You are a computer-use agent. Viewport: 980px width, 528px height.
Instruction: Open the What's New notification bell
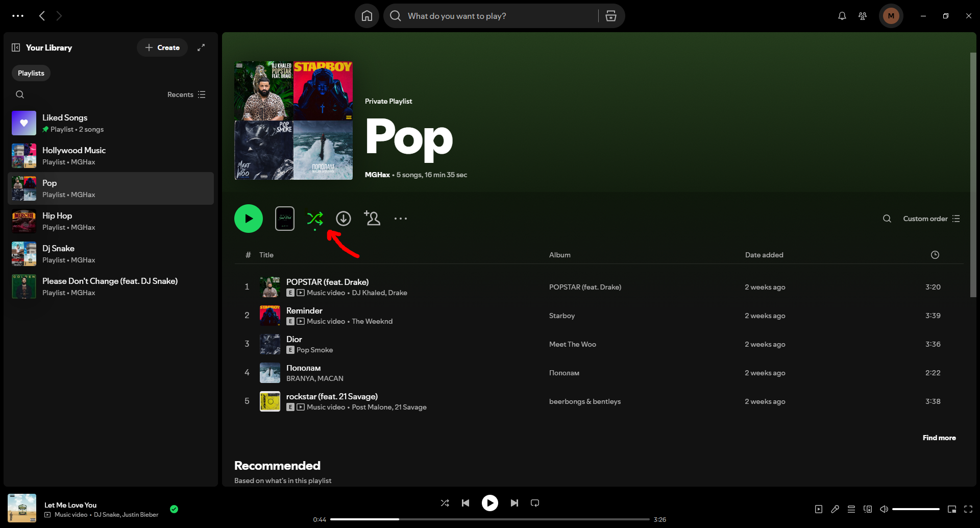tap(842, 16)
